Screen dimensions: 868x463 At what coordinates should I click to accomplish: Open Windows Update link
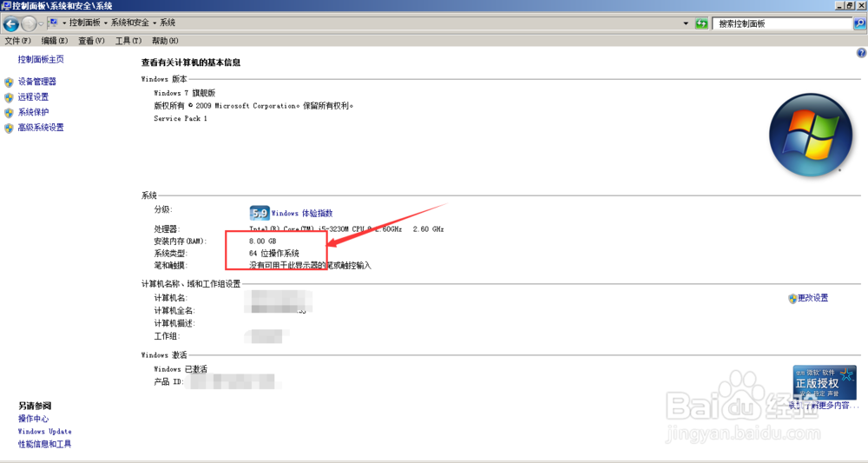45,432
